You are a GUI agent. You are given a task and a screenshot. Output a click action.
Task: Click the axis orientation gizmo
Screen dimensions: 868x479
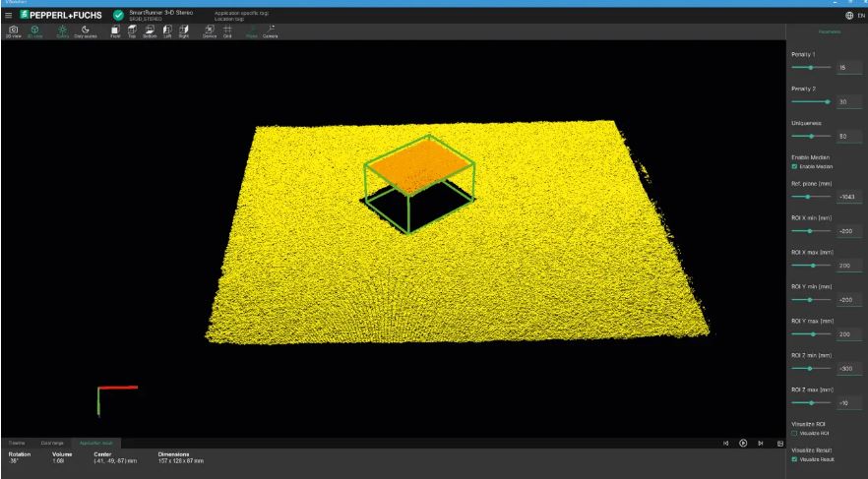click(x=117, y=400)
